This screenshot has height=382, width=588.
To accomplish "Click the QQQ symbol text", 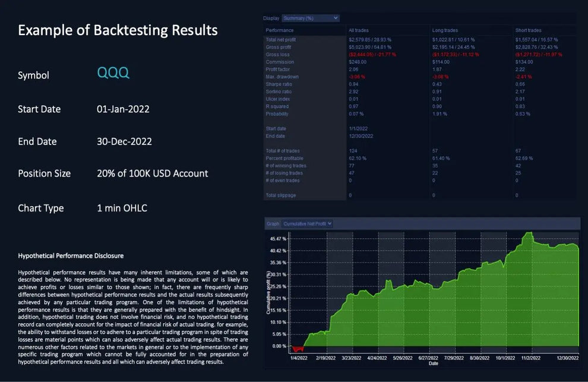I will point(113,73).
